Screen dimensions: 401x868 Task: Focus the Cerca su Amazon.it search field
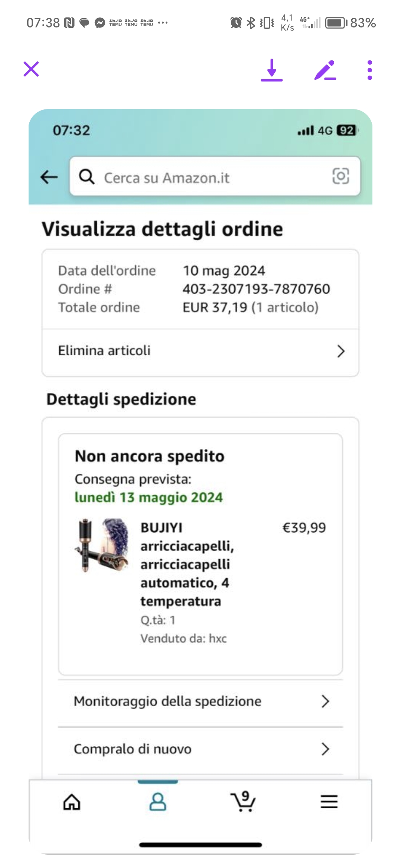(x=215, y=176)
